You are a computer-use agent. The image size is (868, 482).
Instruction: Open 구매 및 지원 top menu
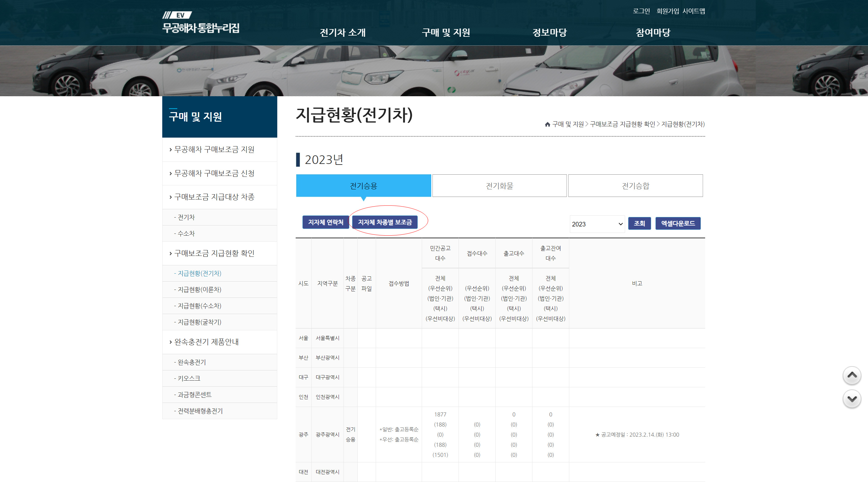coord(446,32)
